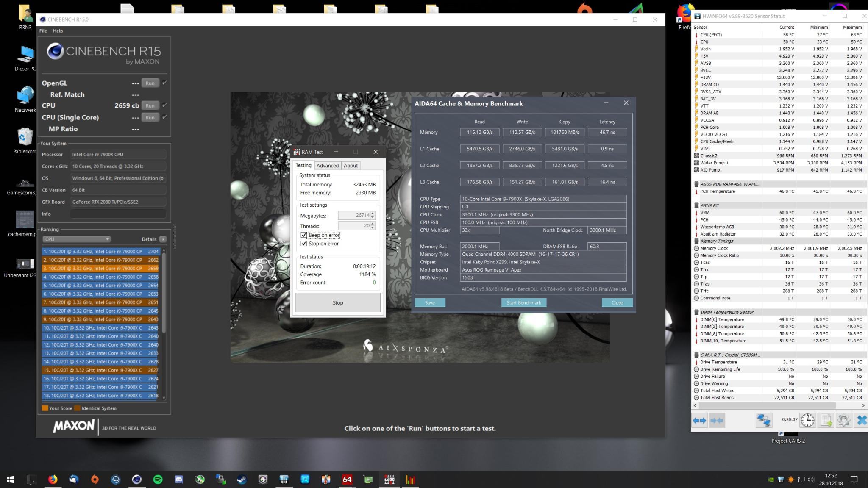868x488 pixels.
Task: Click the volume speaker tray icon
Action: click(811, 480)
